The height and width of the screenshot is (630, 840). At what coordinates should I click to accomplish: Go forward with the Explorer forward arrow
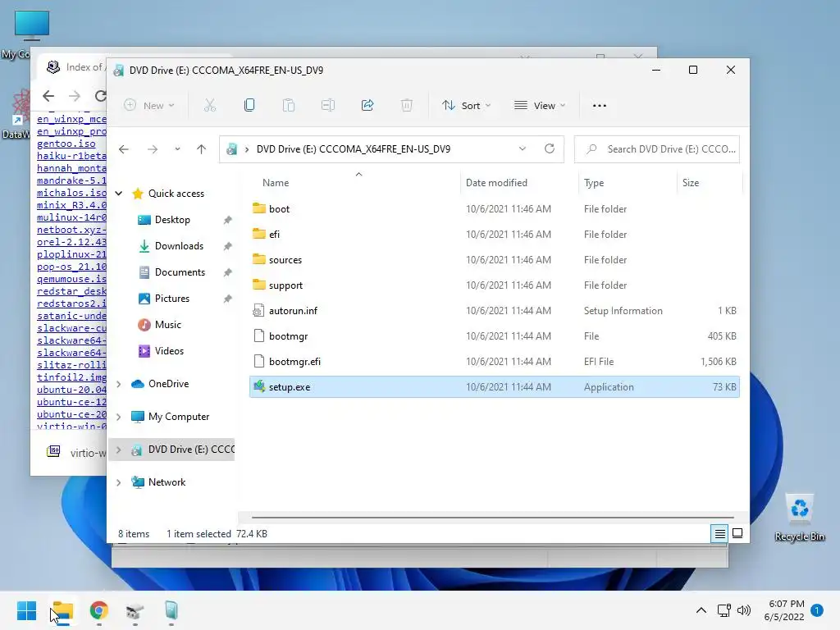point(153,149)
